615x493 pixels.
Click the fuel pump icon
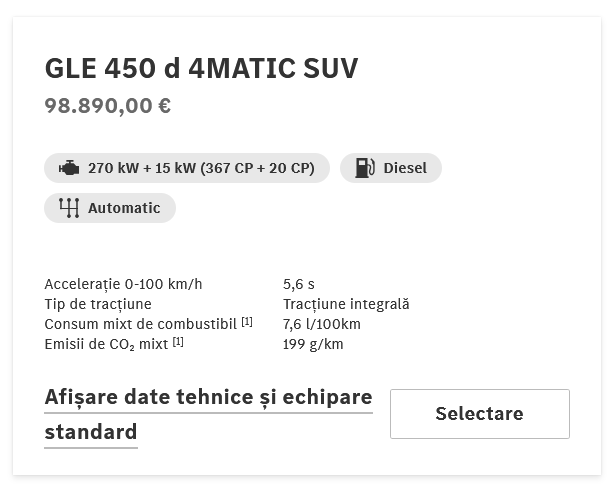click(365, 168)
